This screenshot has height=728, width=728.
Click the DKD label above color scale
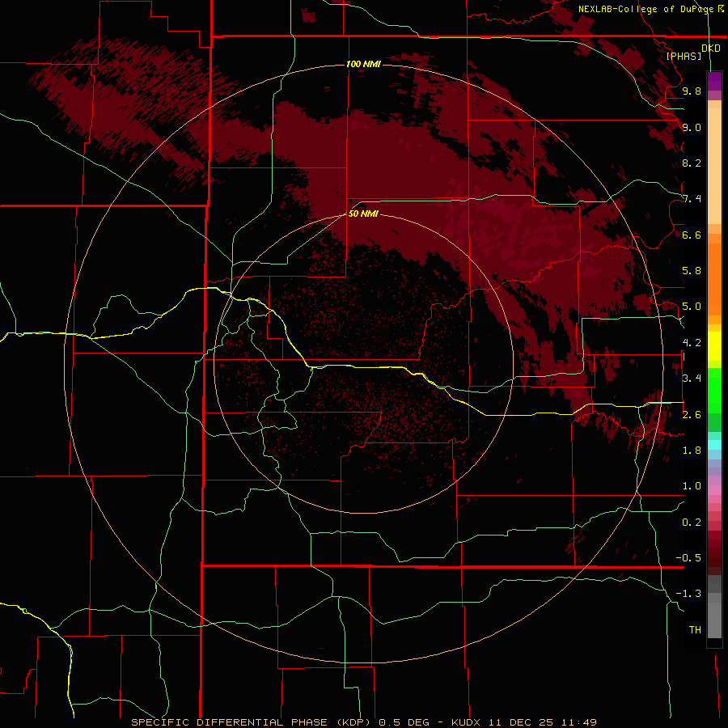coord(711,49)
